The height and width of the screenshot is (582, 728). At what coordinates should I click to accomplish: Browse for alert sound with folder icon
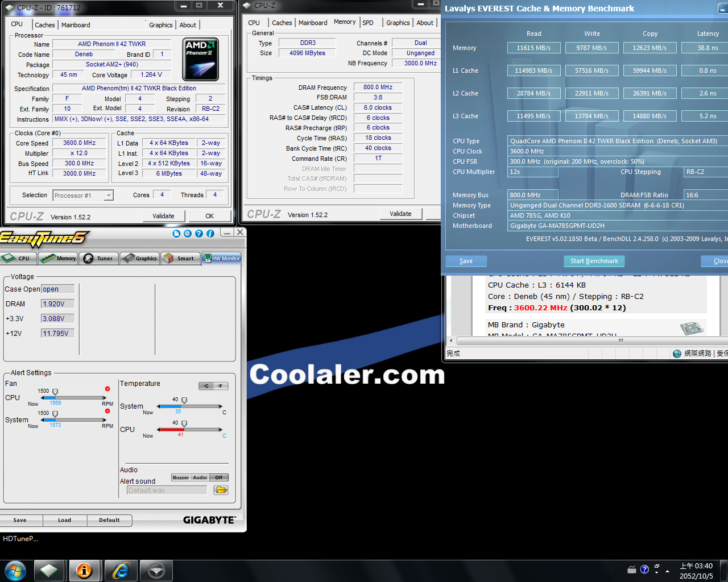click(221, 490)
